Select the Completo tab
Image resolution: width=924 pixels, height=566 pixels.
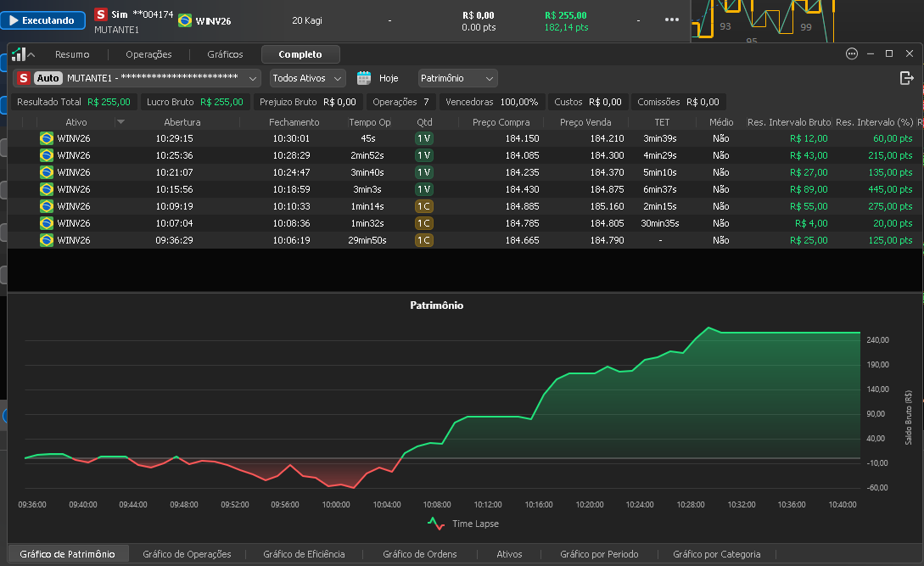point(300,54)
